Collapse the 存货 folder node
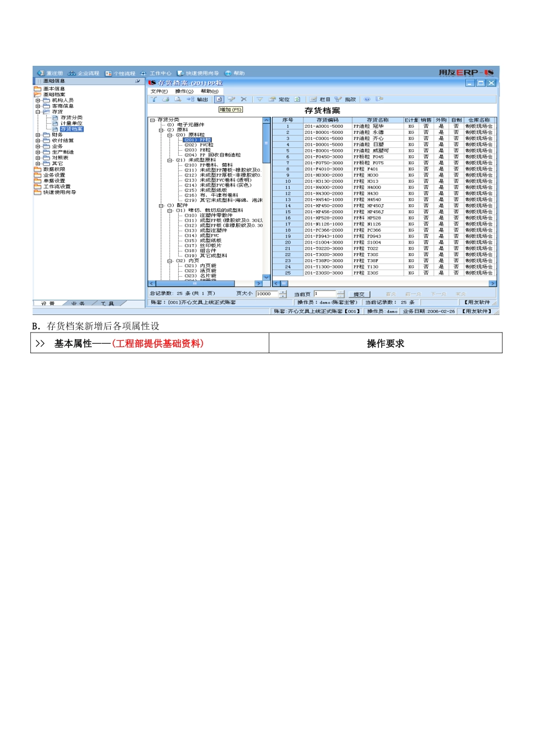534x756 pixels. [x=38, y=112]
